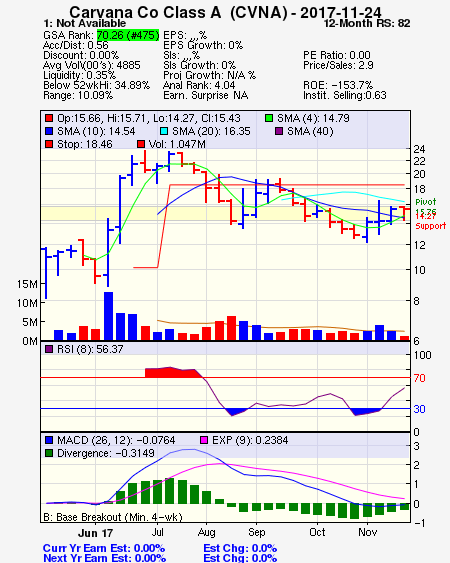Click the Price/Sales: 2.9 text
The height and width of the screenshot is (563, 450).
click(338, 65)
